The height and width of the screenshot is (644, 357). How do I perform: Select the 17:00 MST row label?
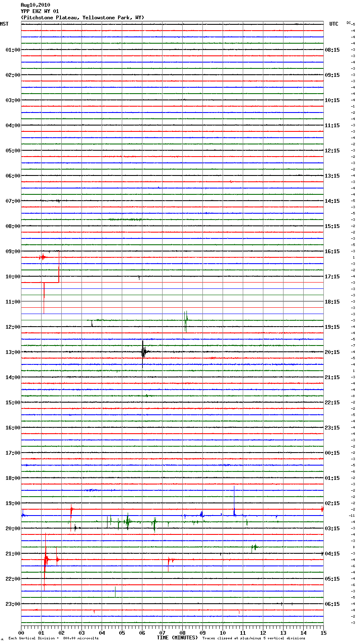(13, 453)
